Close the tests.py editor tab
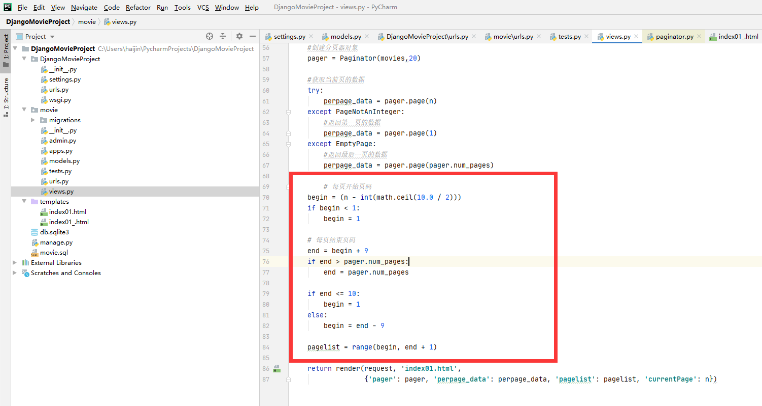Viewport: 762px width, 406px height. pos(587,36)
